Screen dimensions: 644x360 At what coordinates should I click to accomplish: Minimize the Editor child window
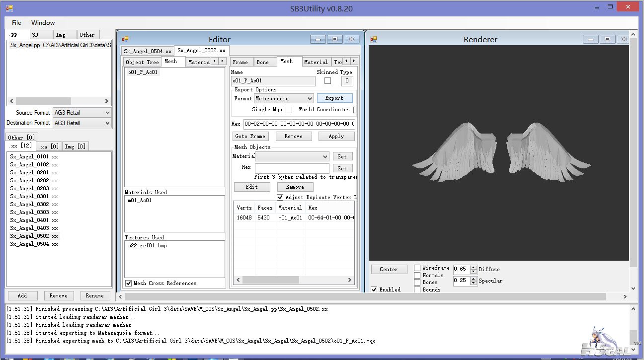pyautogui.click(x=318, y=39)
